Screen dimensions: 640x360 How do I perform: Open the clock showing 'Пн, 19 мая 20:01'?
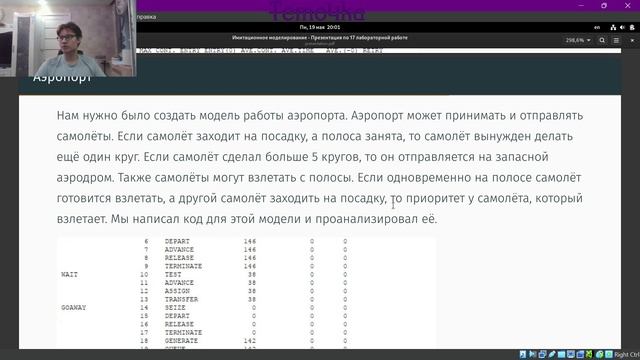pos(320,27)
